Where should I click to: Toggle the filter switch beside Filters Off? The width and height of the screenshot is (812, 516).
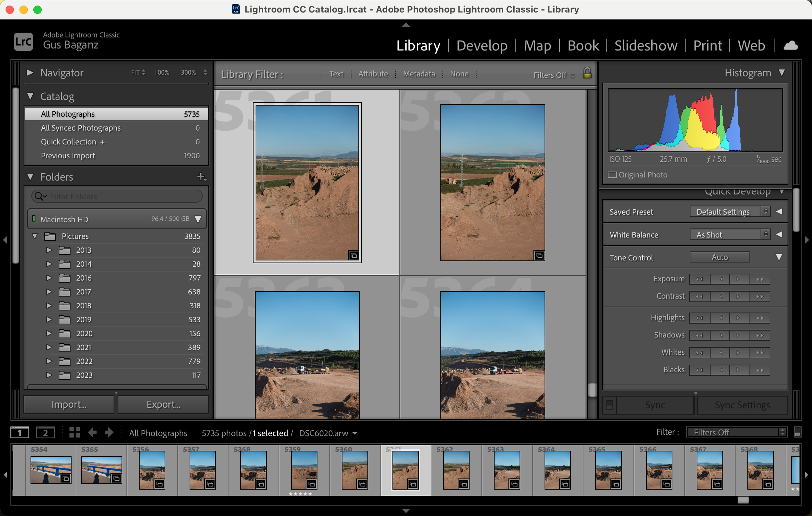click(x=798, y=432)
